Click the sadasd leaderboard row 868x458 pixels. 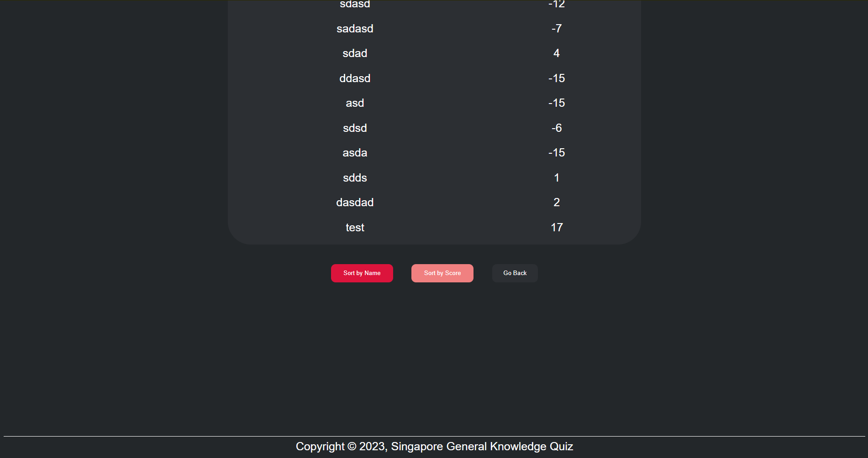[355, 28]
